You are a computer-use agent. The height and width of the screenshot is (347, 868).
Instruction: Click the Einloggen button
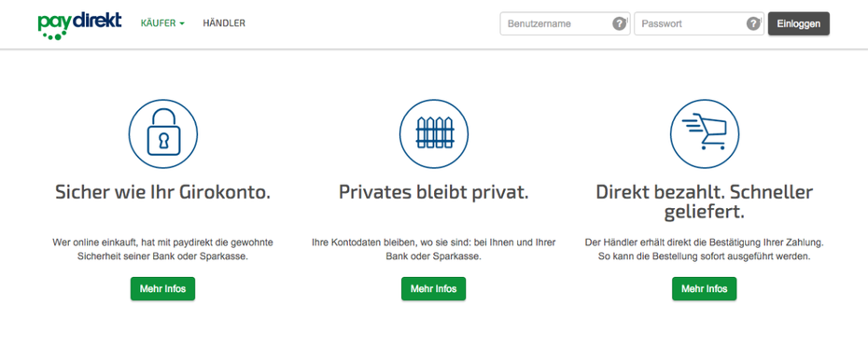(x=799, y=24)
